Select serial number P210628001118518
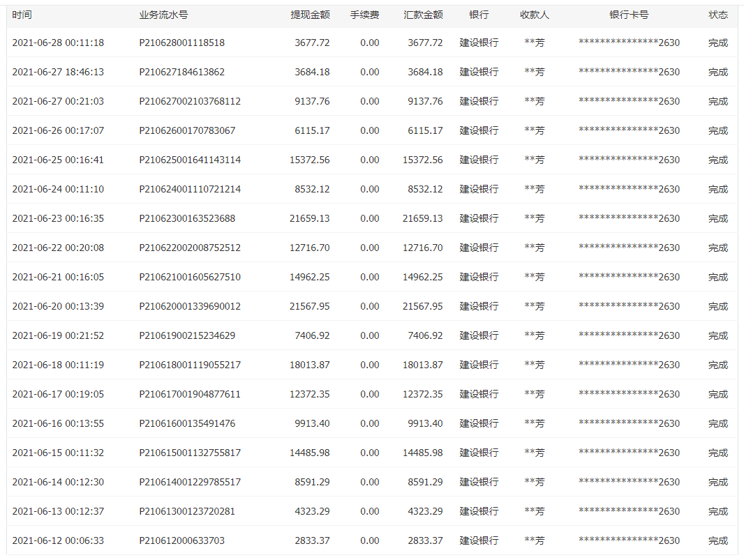744x560 pixels. tap(181, 43)
